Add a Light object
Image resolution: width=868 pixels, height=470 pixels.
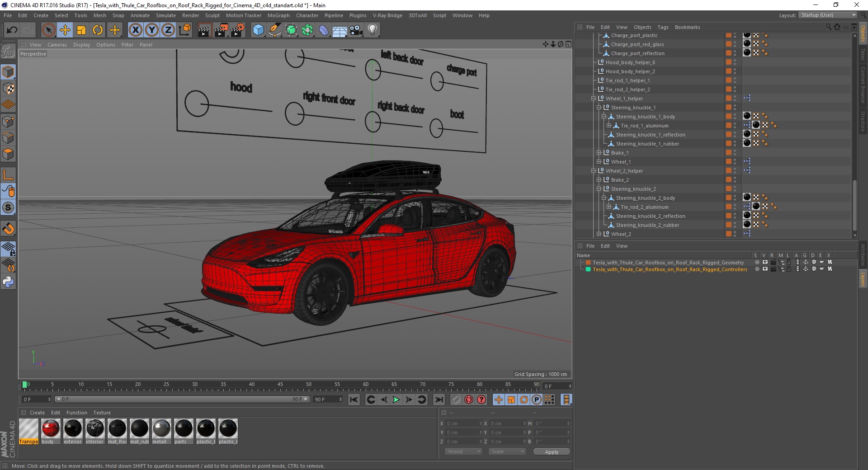(372, 30)
